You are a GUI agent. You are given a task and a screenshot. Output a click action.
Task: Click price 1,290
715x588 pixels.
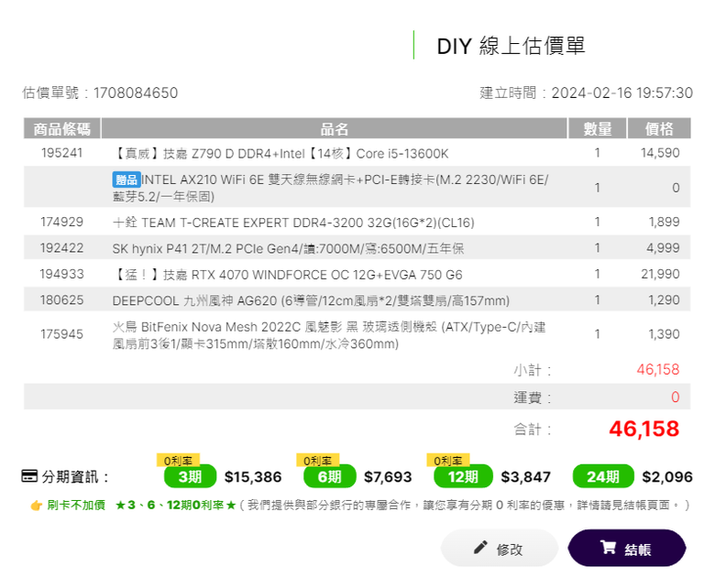(664, 299)
